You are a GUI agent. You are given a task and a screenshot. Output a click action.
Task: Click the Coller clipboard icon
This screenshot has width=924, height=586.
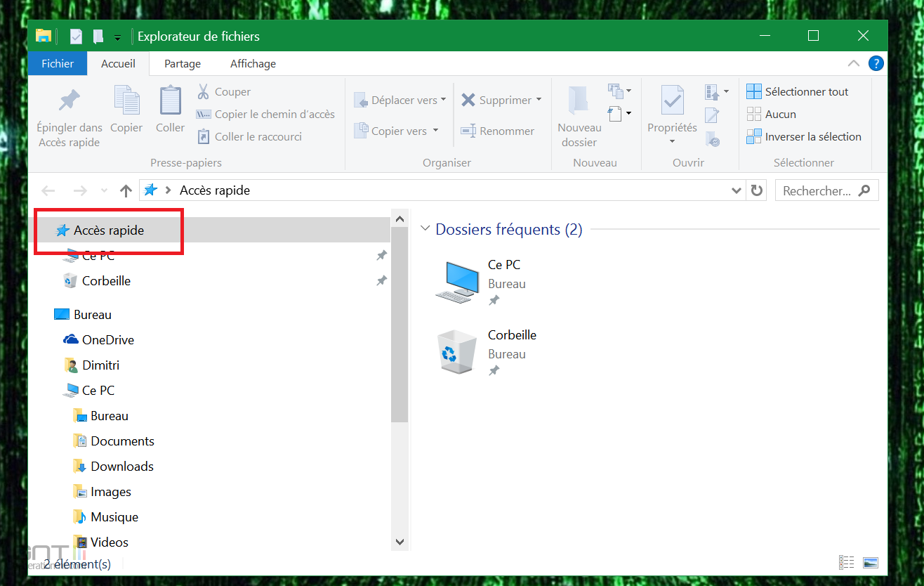171,100
